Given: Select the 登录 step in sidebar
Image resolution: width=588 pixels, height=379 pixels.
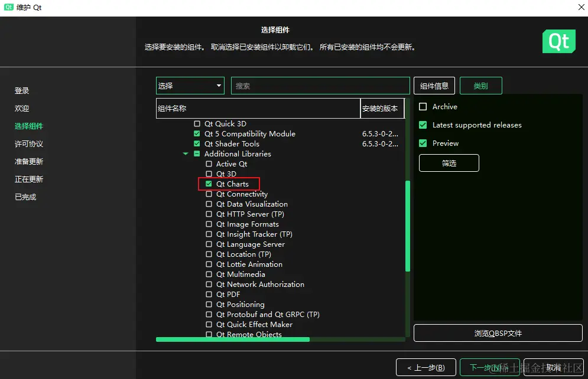Looking at the screenshot, I should [22, 91].
